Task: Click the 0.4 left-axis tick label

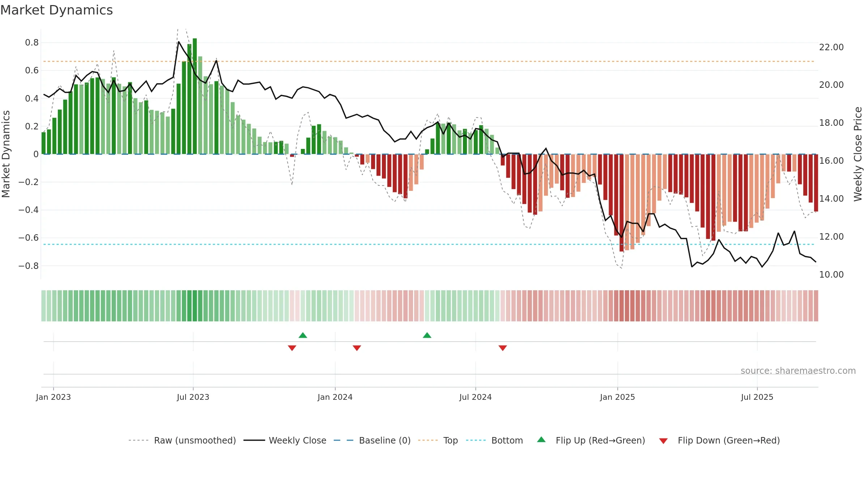Action: tap(32, 99)
